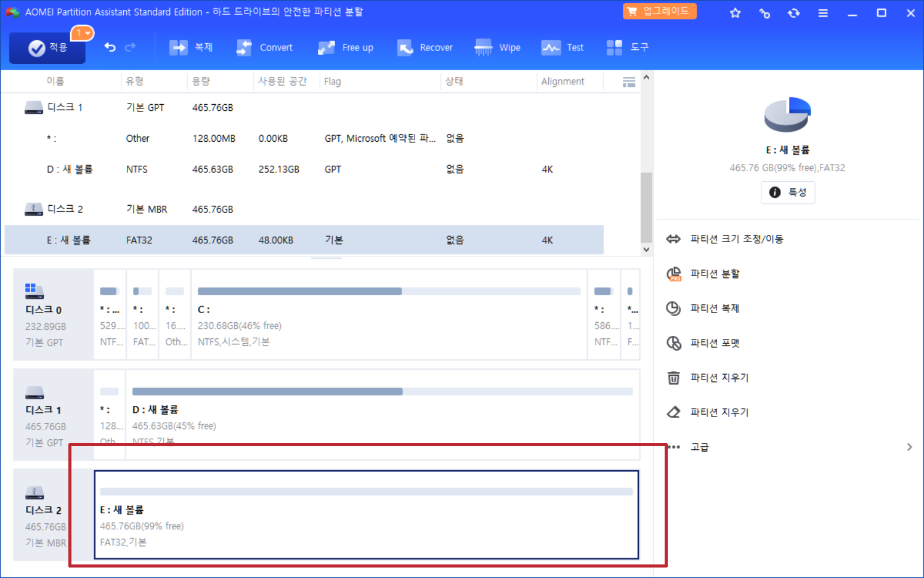924x578 pixels.
Task: Click the refresh icon in title bar
Action: click(793, 12)
